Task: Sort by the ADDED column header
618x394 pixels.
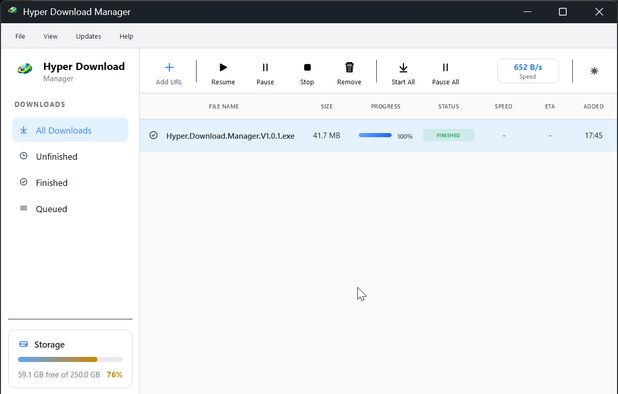Action: [594, 106]
